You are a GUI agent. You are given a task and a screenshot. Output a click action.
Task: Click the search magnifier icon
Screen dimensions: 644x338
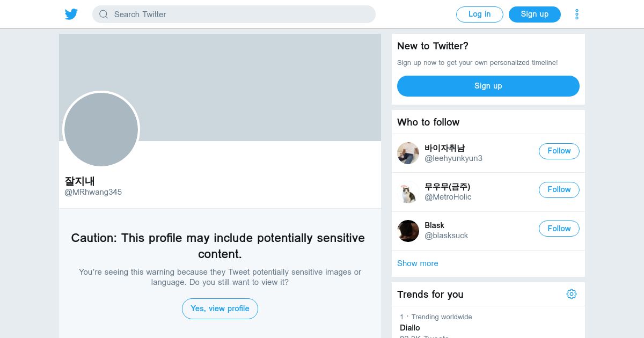(x=104, y=14)
